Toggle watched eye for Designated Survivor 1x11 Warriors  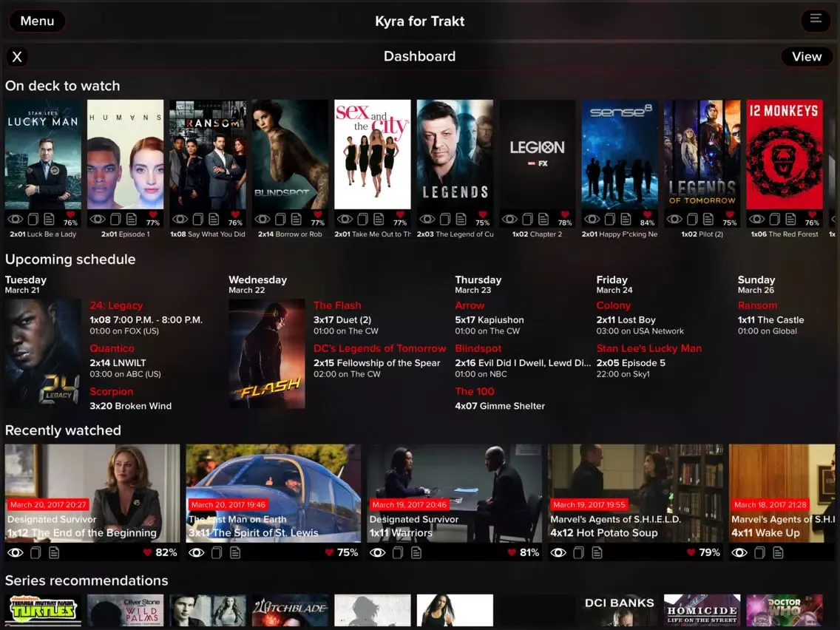377,552
